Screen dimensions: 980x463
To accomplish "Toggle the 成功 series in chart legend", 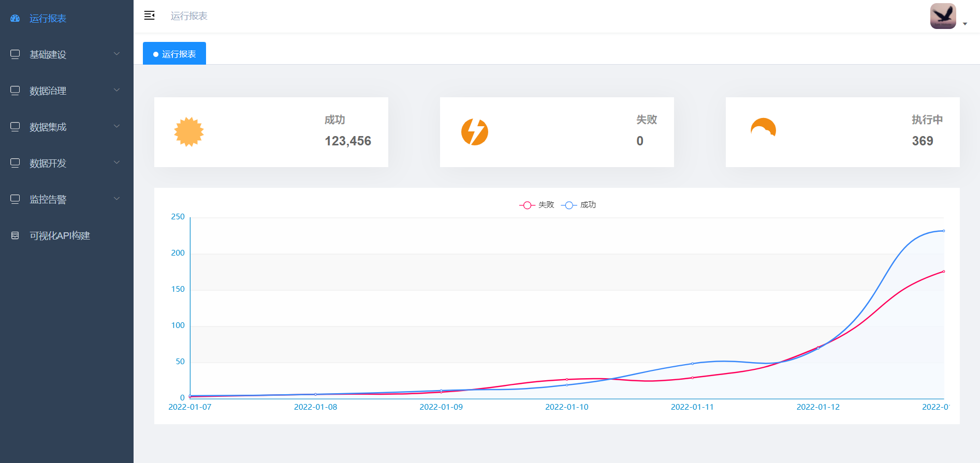I will click(x=579, y=205).
